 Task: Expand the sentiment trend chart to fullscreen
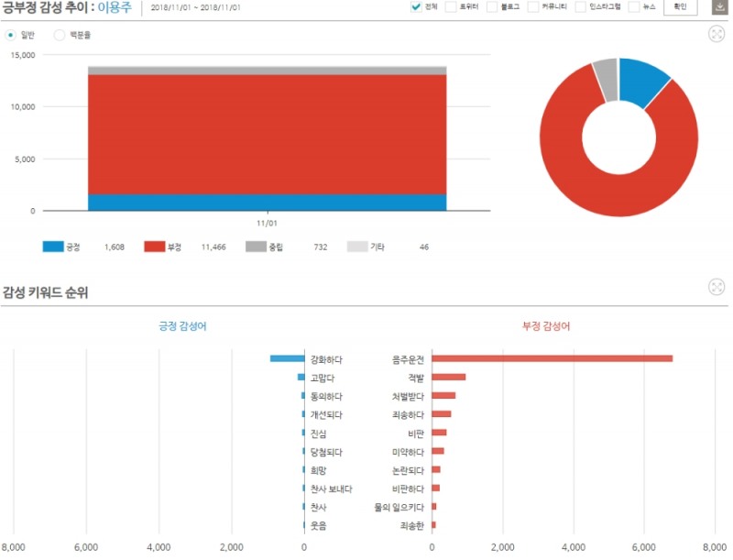click(717, 34)
